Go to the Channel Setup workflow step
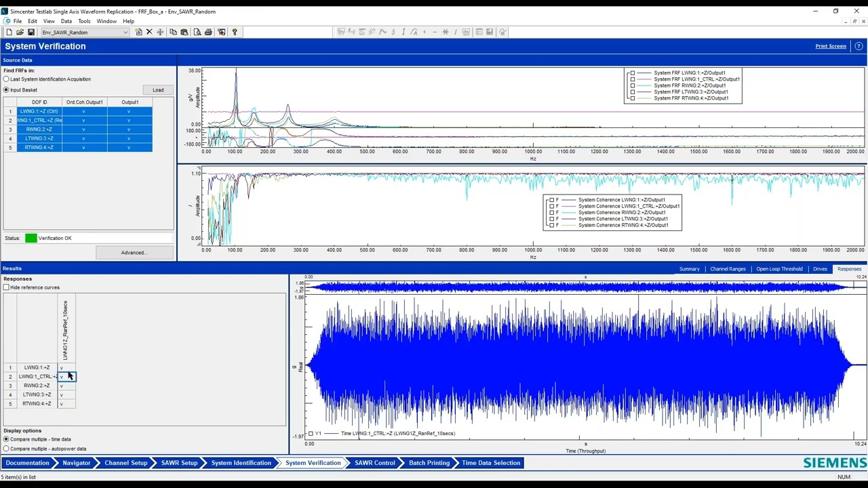868x488 pixels. [x=125, y=463]
